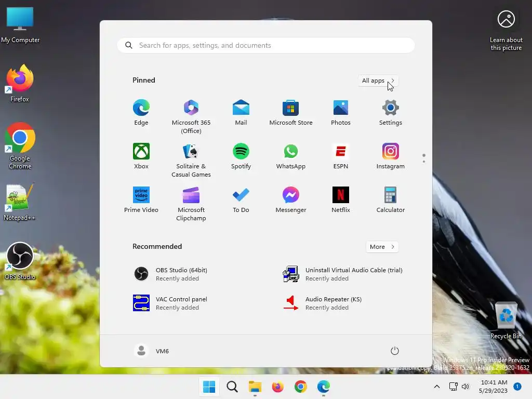532x399 pixels.
Task: Click the Start button on the taskbar
Action: pos(209,387)
